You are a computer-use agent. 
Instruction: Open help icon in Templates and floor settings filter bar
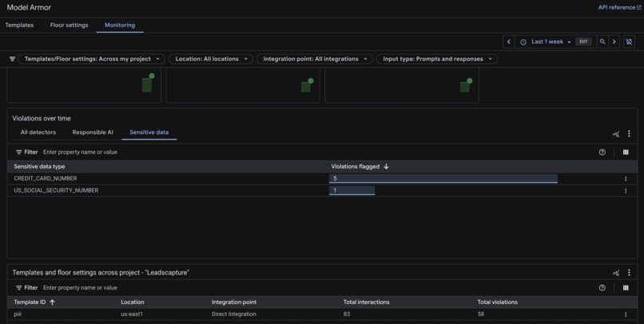pyautogui.click(x=602, y=288)
